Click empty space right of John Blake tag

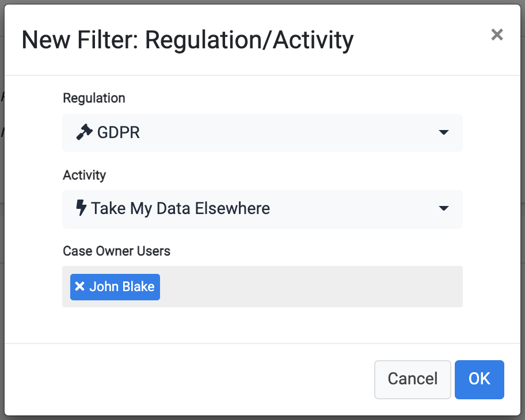point(311,287)
